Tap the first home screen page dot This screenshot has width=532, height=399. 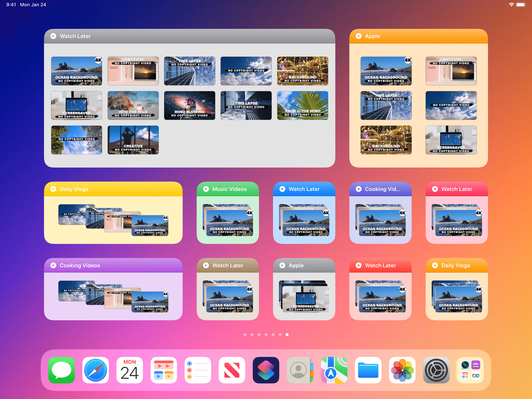(x=245, y=335)
